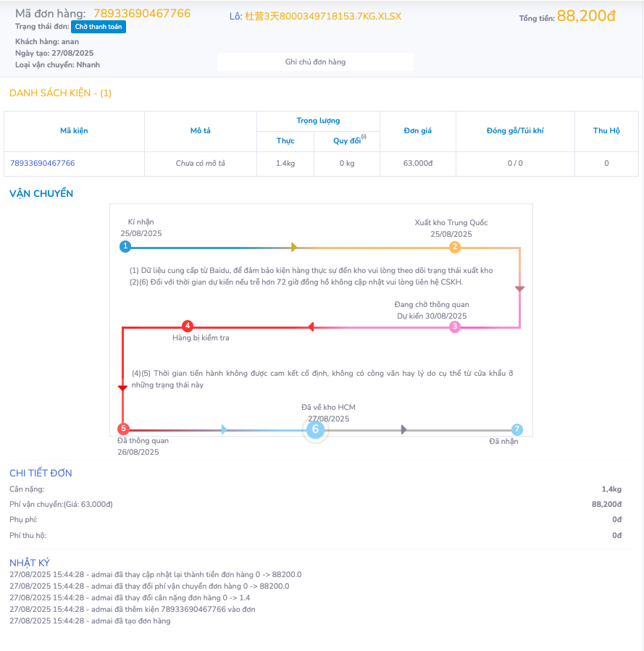This screenshot has height=651, width=644.
Task: Click the Ghi chú đơn hàng note field
Action: pyautogui.click(x=315, y=62)
